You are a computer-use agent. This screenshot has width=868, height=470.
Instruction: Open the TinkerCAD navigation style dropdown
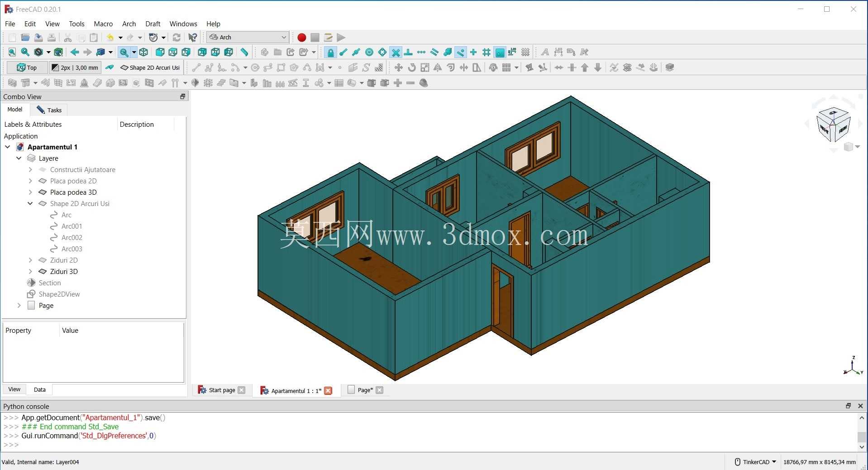click(x=755, y=462)
